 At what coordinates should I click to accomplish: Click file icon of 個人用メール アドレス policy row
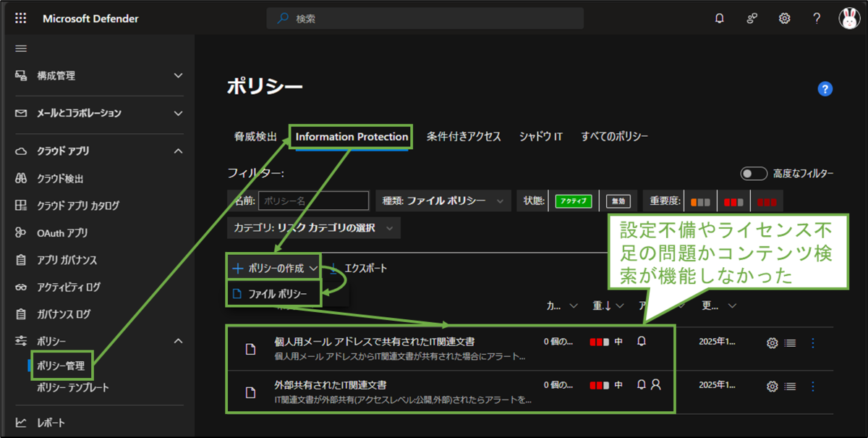tap(250, 349)
